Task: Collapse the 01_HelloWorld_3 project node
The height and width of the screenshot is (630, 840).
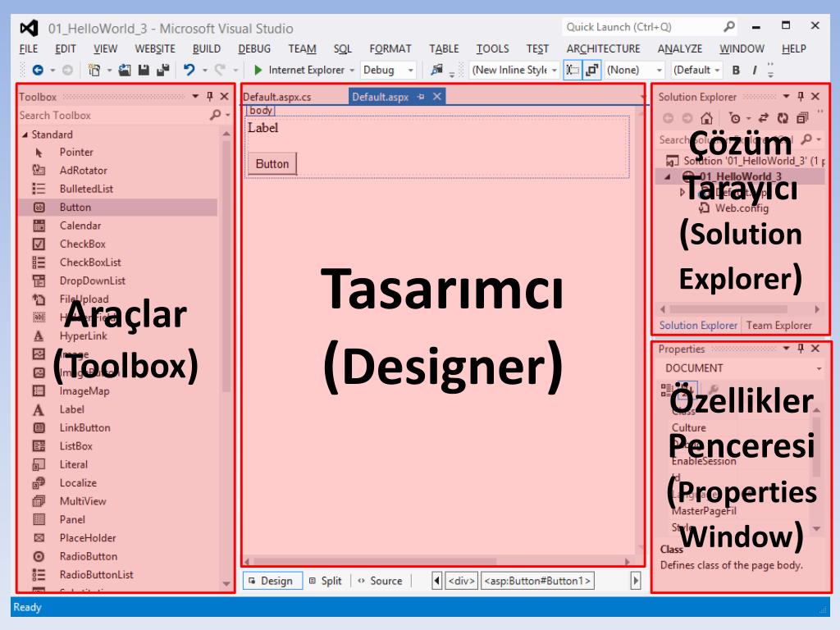Action: point(667,176)
